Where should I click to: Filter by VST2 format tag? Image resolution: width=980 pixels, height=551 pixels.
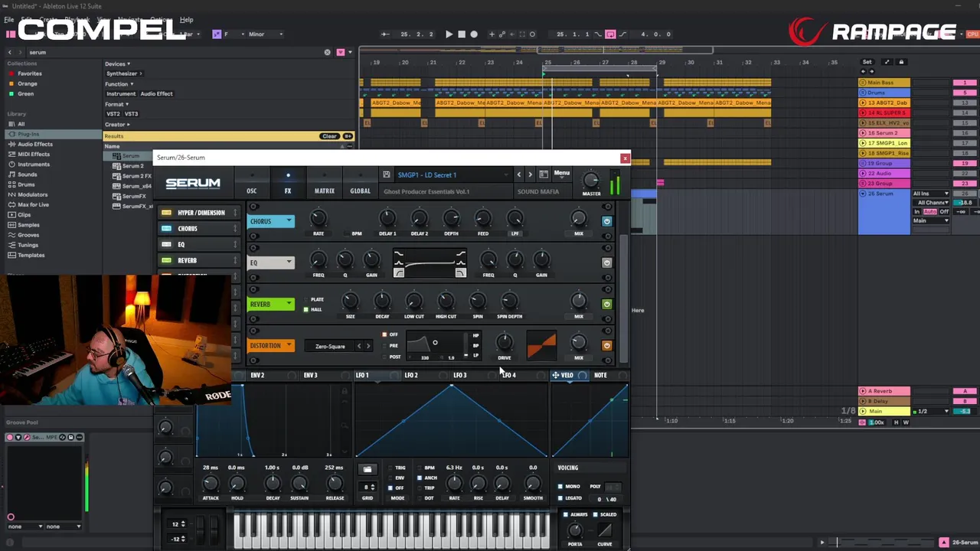[112, 113]
